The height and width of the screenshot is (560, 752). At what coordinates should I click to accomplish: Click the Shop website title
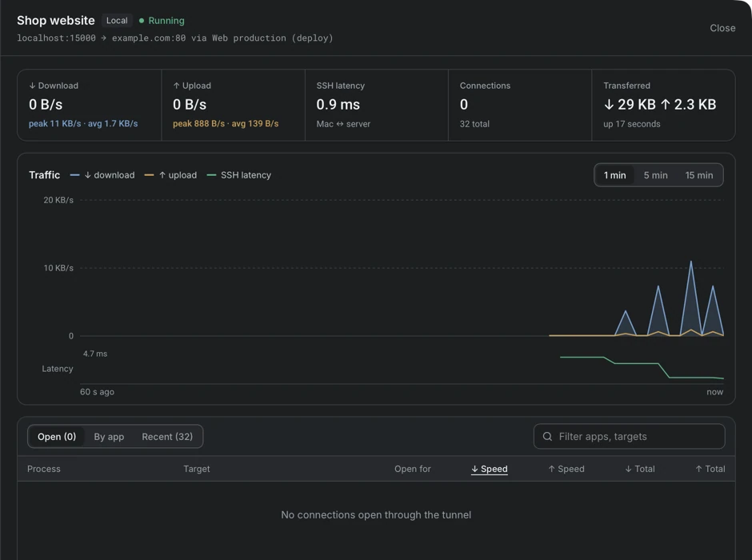56,21
